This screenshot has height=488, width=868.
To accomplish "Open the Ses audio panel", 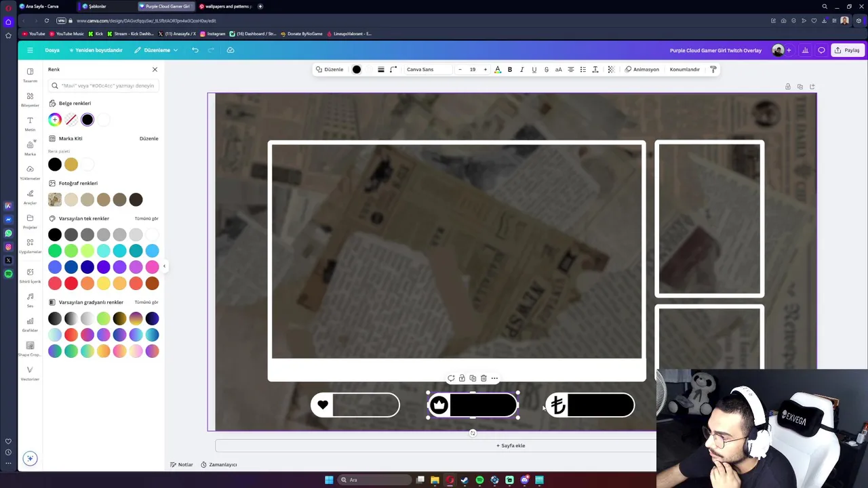I will tap(30, 300).
